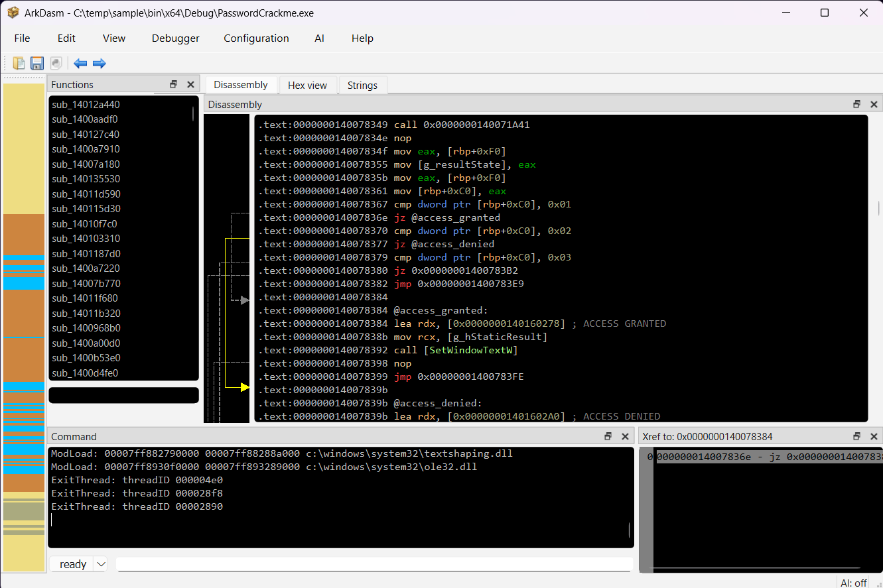The width and height of the screenshot is (883, 588).
Task: Open the Configuration menu
Action: [256, 38]
